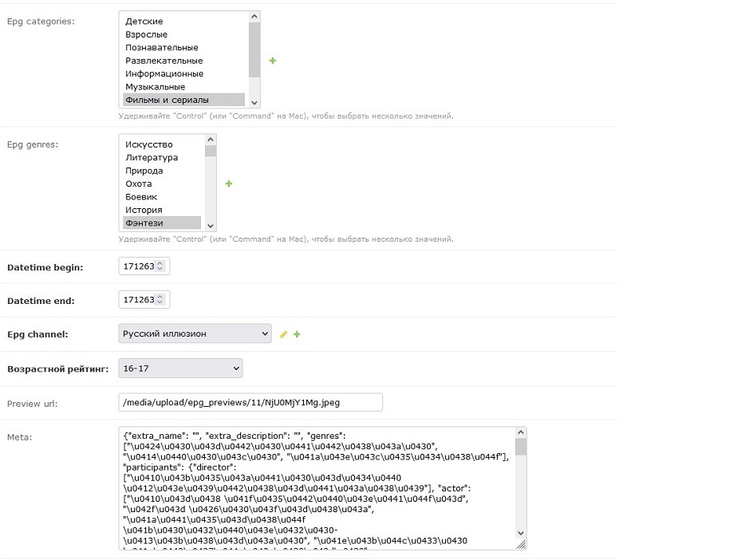
Task: Select 'Музыкальные' category
Action: pos(183,87)
